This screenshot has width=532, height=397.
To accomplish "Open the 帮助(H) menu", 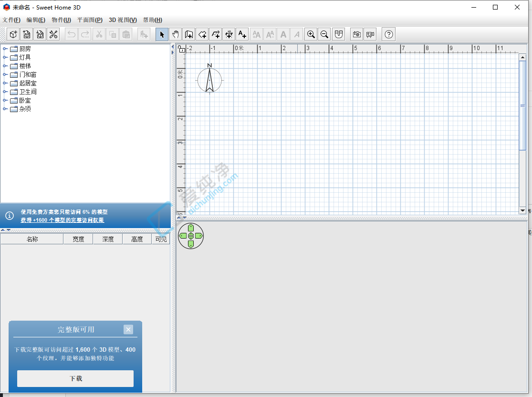I will [x=153, y=20].
